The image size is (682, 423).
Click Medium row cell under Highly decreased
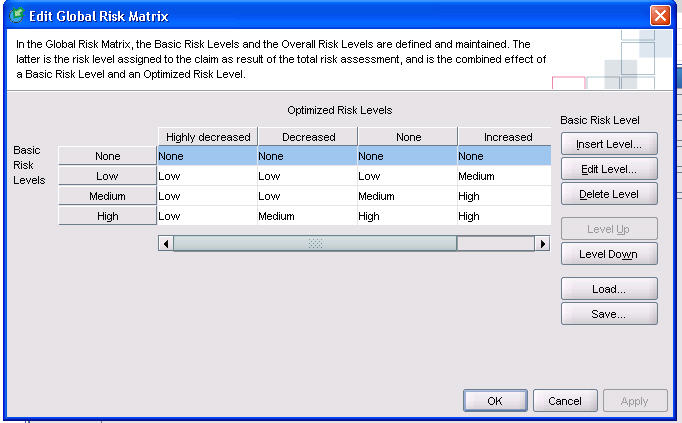[207, 196]
